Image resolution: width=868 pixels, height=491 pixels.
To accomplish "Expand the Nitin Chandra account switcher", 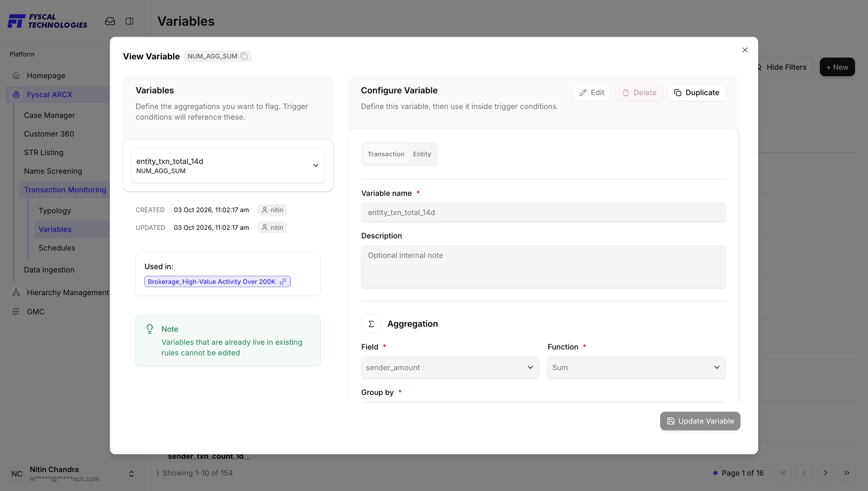I will coord(131,474).
